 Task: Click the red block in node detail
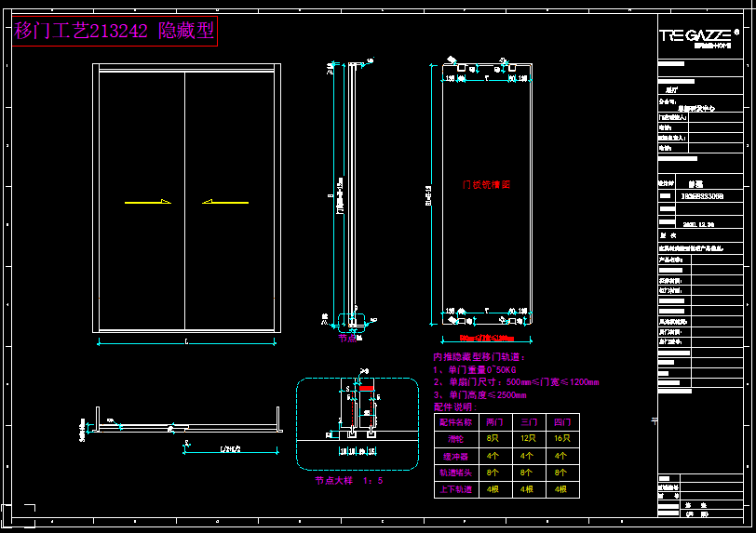(367, 389)
